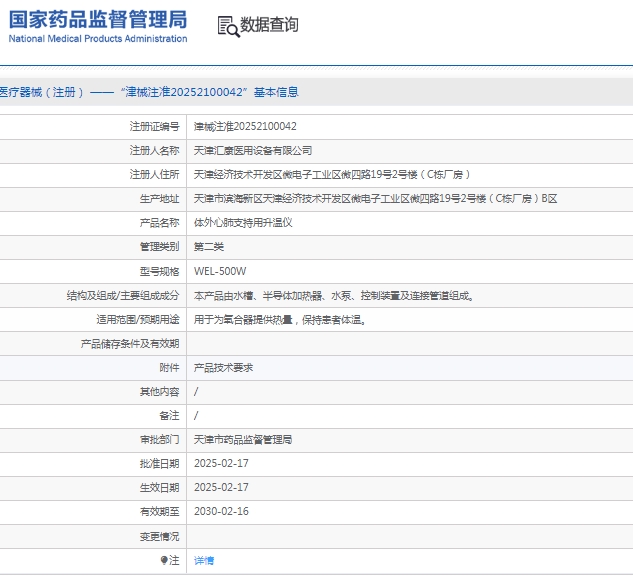This screenshot has height=580, width=633.
Task: Click the 数据查询 search document icon
Action: tap(228, 27)
